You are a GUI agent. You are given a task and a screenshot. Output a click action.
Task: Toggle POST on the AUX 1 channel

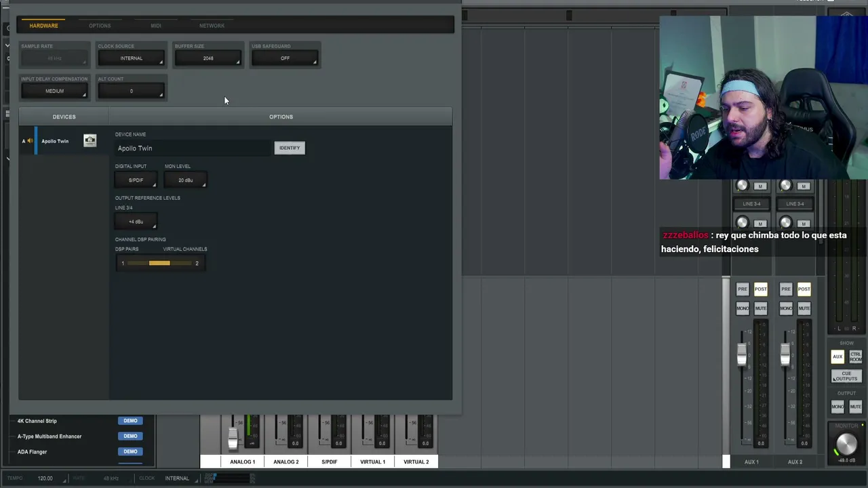pos(760,289)
